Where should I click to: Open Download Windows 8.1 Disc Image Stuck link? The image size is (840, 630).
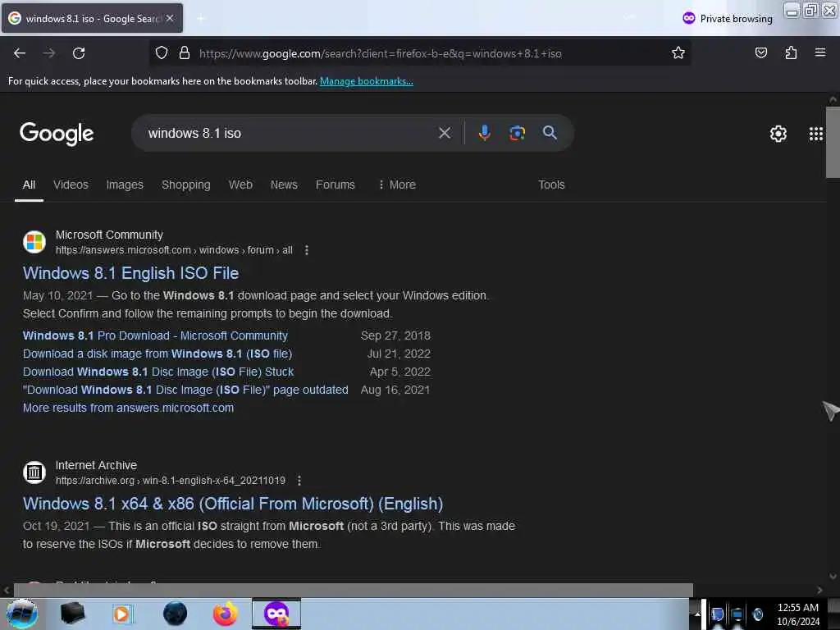coord(158,372)
